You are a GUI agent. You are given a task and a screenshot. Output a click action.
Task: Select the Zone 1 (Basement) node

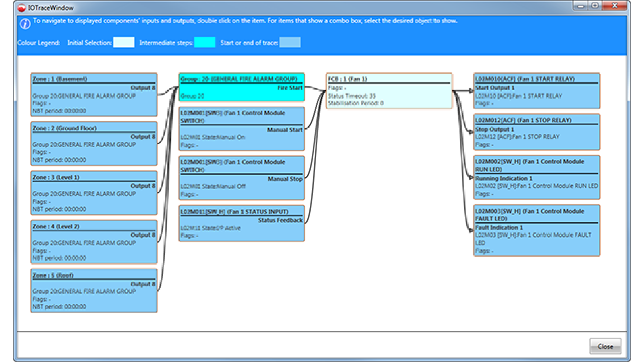click(94, 95)
